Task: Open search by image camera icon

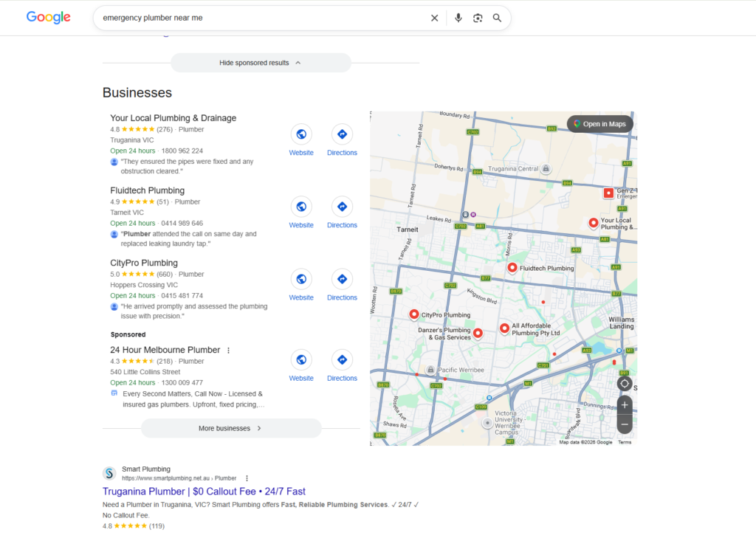Action: [478, 18]
